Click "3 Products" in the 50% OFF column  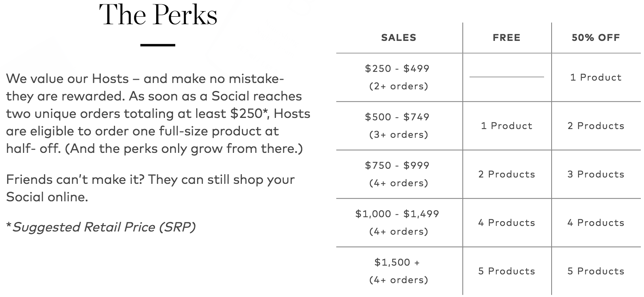[x=596, y=174]
